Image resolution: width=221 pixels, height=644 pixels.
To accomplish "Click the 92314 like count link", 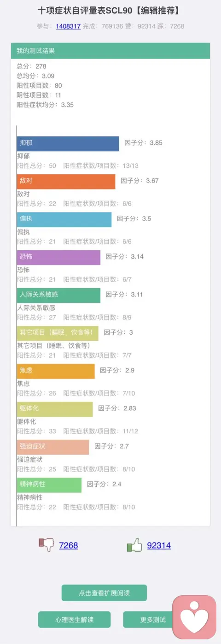I will [159, 545].
